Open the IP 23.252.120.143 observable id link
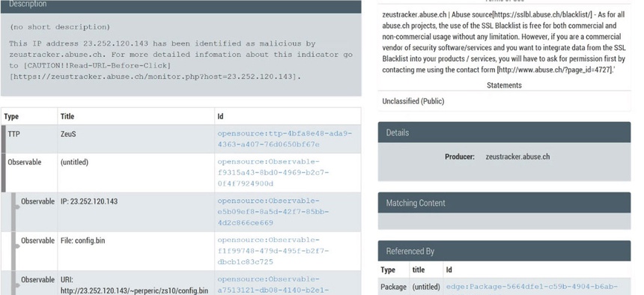The width and height of the screenshot is (644, 295). pos(273,212)
